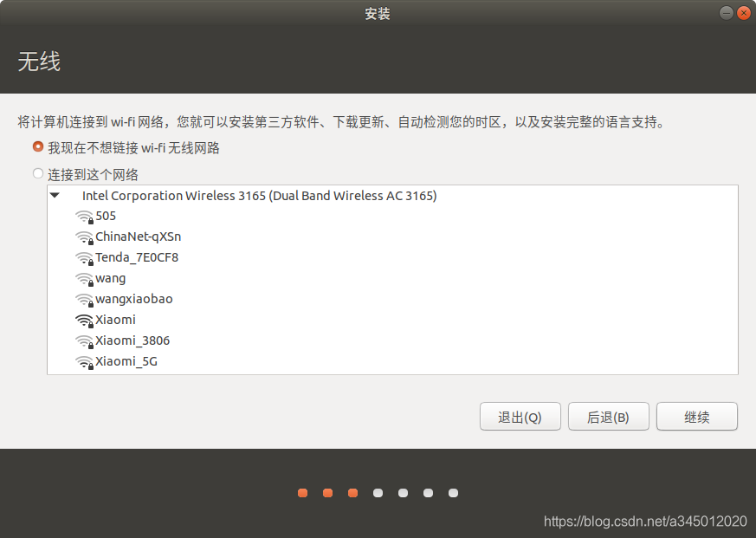Go back with the 后退(B) button
Viewport: 756px width, 538px height.
pyautogui.click(x=609, y=417)
